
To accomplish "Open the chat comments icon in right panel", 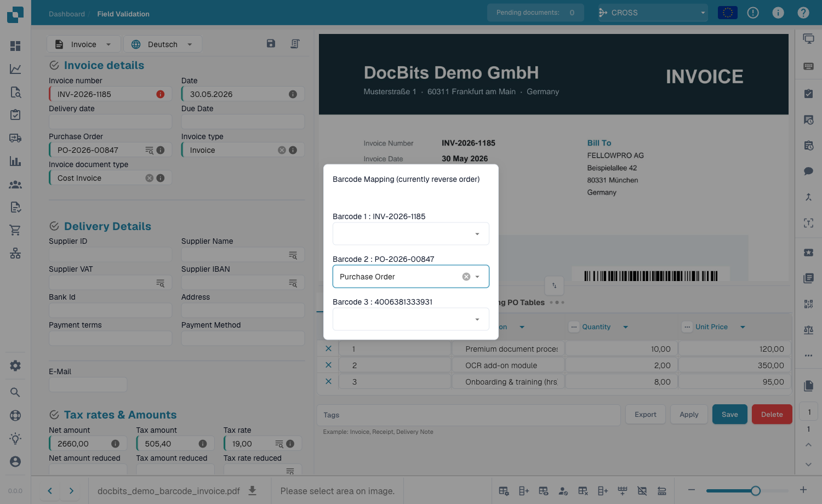I will click(808, 171).
